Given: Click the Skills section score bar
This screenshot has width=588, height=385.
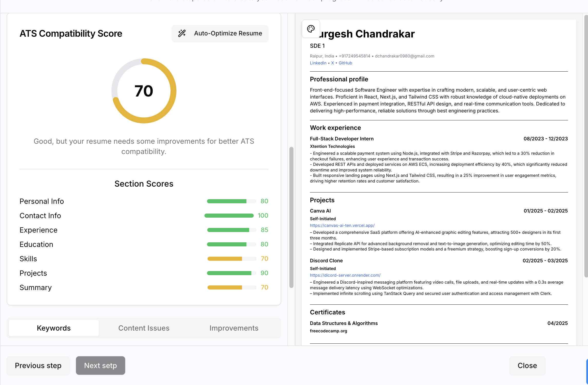Looking at the screenshot, I should [x=232, y=259].
